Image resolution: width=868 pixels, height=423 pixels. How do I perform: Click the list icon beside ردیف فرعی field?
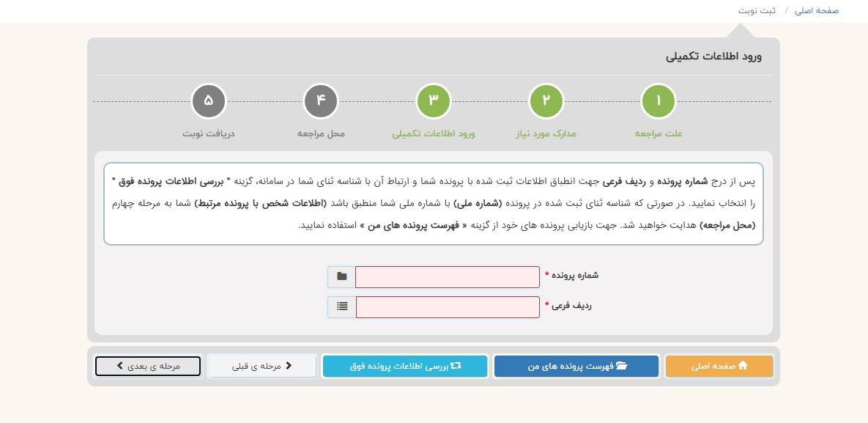coord(341,307)
